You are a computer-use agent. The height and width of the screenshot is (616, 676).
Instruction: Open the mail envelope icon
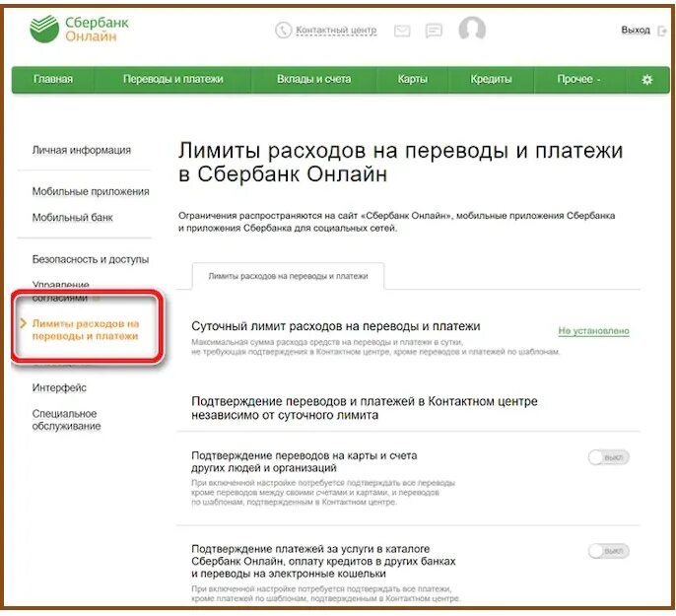click(x=402, y=31)
